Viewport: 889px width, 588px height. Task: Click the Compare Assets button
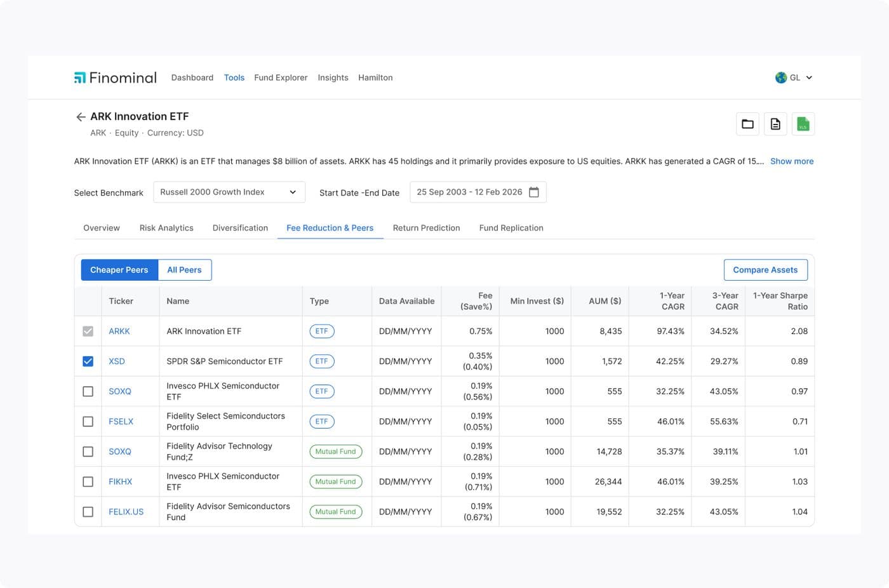click(765, 270)
